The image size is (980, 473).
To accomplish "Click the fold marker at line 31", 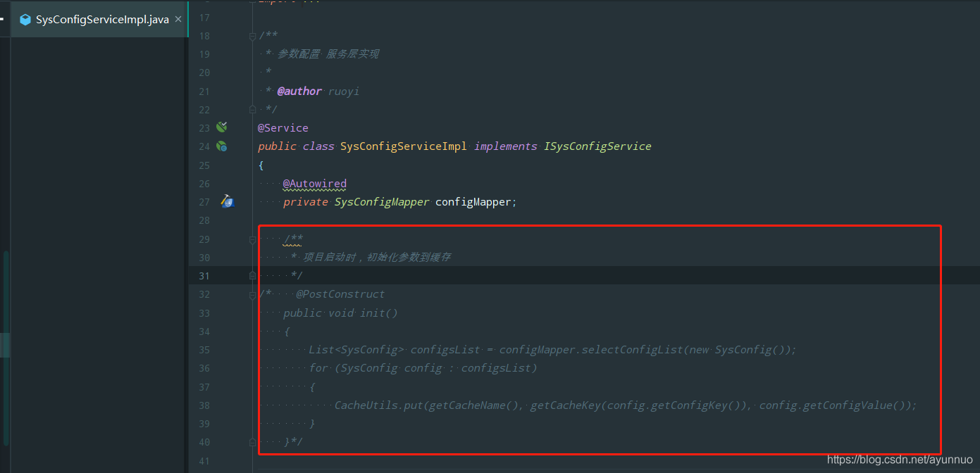I will pos(253,276).
